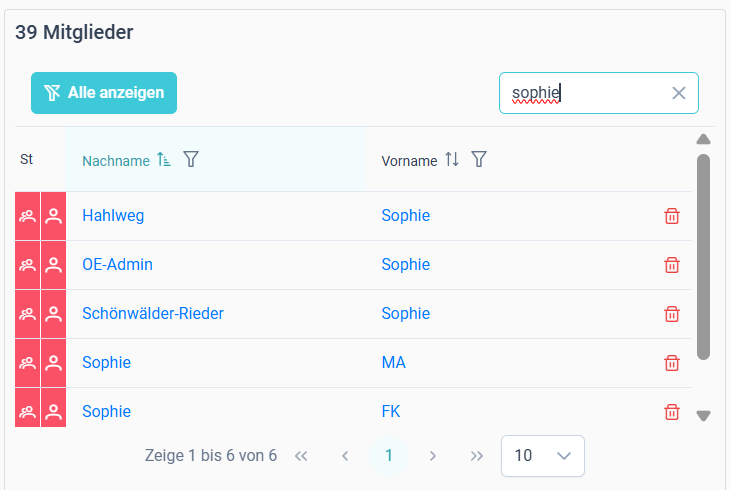
Task: Click person status icon for OE-Admin
Action: (x=54, y=265)
